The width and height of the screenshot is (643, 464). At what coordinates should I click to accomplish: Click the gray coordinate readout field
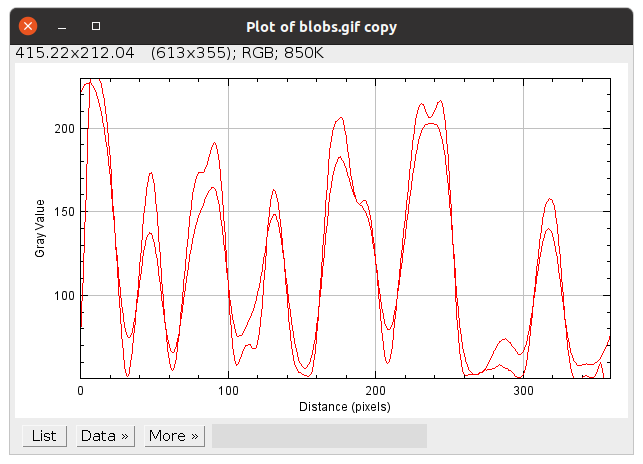tap(319, 436)
